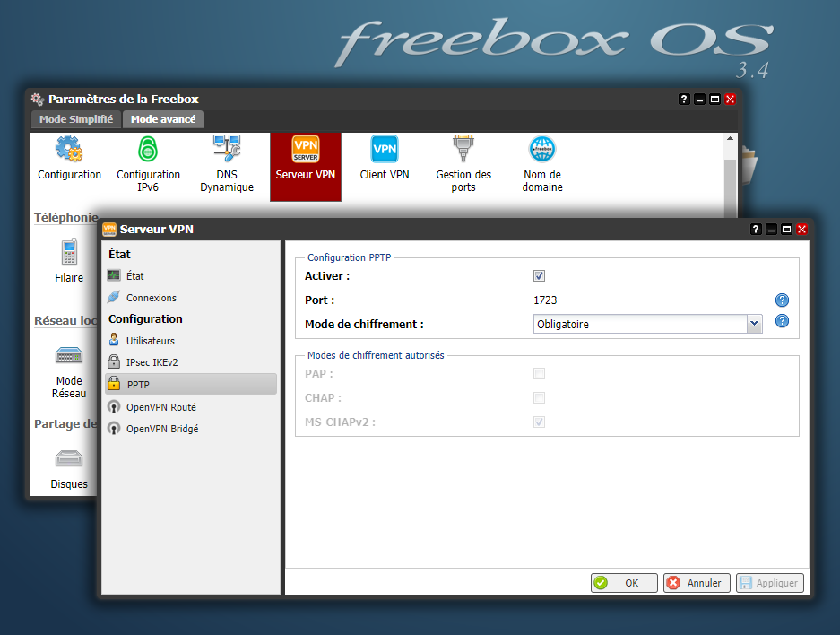
Task: Close the Paramètres de la Freebox window
Action: pos(730,100)
